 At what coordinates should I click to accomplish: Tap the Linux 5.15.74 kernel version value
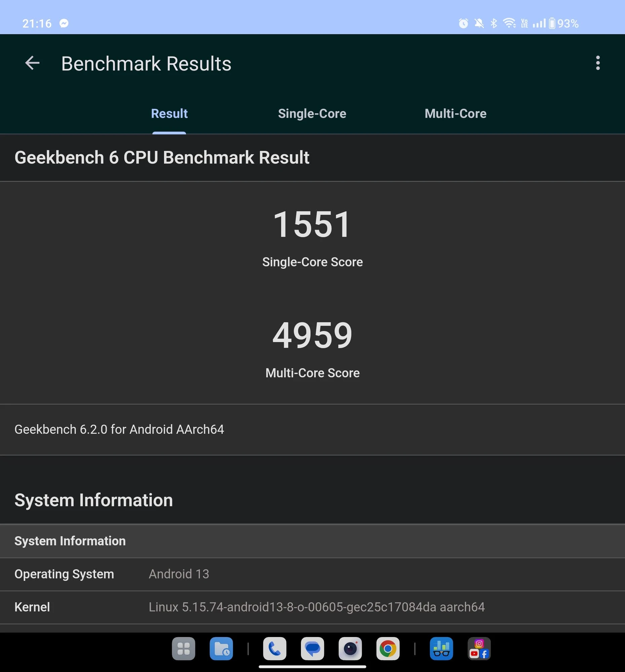(x=317, y=607)
